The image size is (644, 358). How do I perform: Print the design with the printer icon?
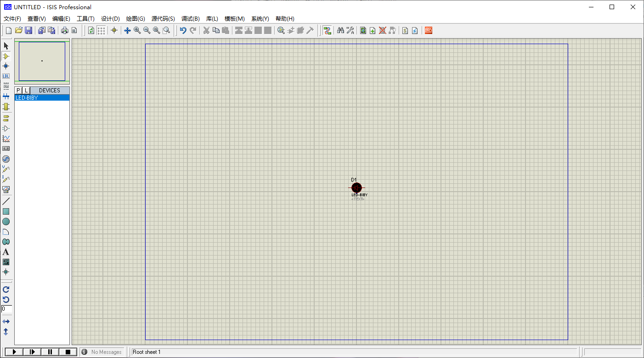pyautogui.click(x=64, y=30)
